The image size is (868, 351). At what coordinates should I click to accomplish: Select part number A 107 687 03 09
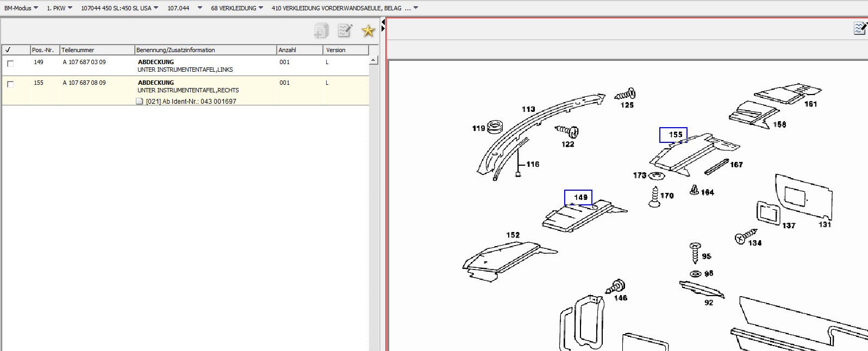[x=84, y=62]
